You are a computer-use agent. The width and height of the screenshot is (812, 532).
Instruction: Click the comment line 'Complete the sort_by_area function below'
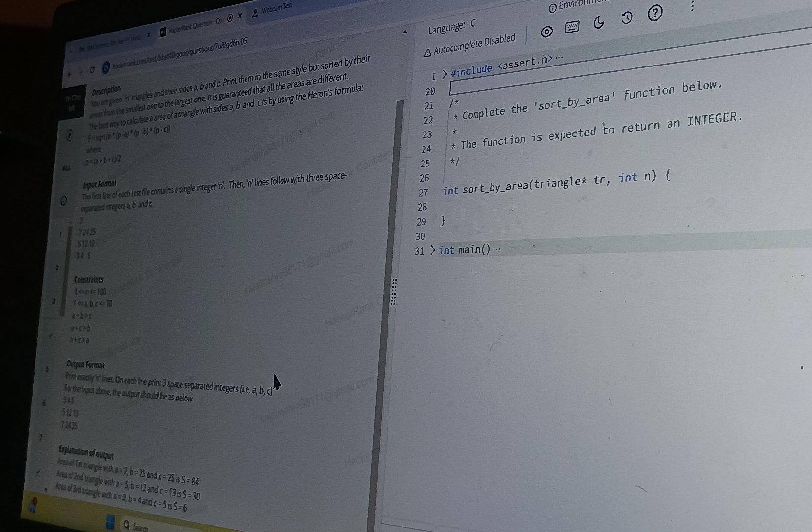tap(587, 100)
